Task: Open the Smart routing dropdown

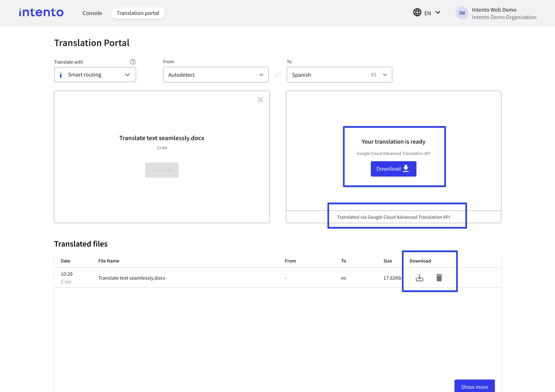Action: pos(95,75)
